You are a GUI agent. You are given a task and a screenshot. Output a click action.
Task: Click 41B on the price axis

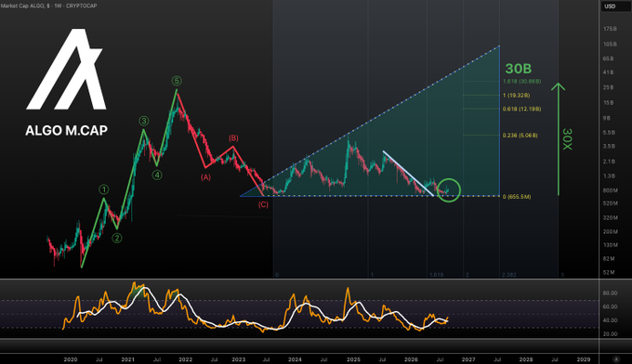608,72
